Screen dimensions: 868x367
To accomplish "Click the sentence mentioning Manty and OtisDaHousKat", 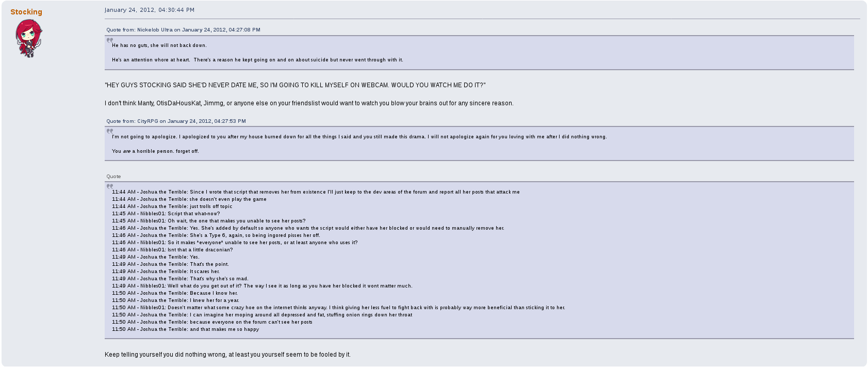I will 309,103.
